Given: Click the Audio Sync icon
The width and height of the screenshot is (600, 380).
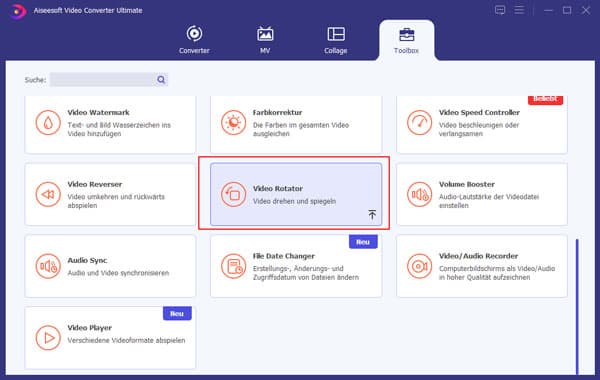Looking at the screenshot, I should [x=48, y=266].
